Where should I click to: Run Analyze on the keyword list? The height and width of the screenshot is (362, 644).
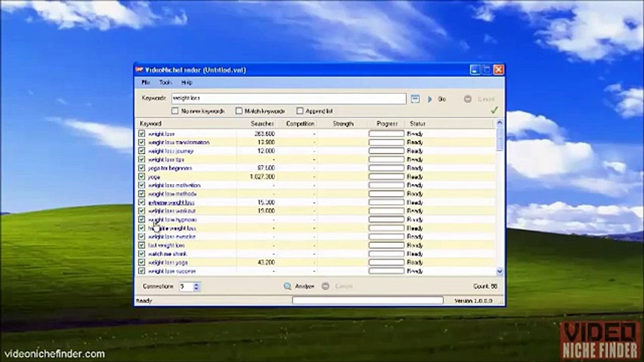(x=299, y=286)
